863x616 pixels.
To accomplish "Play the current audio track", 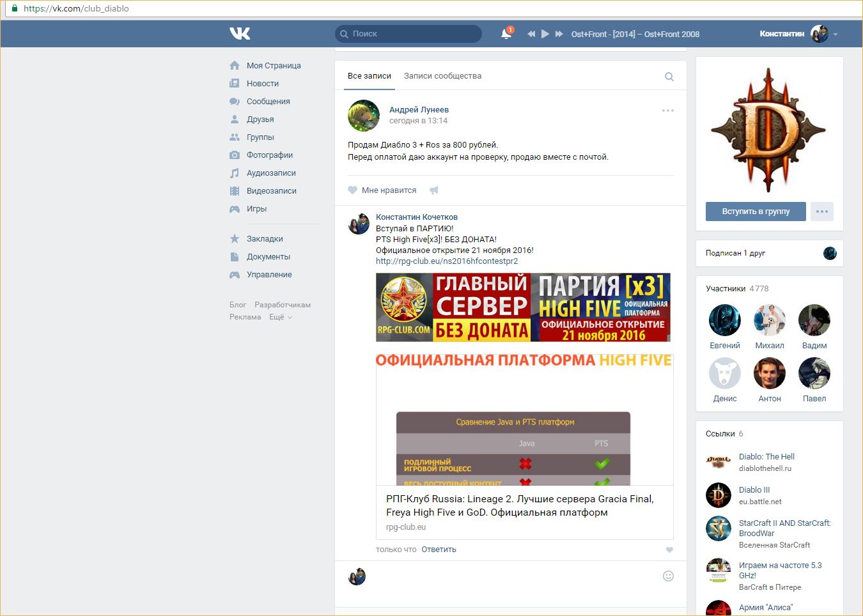I will click(545, 34).
